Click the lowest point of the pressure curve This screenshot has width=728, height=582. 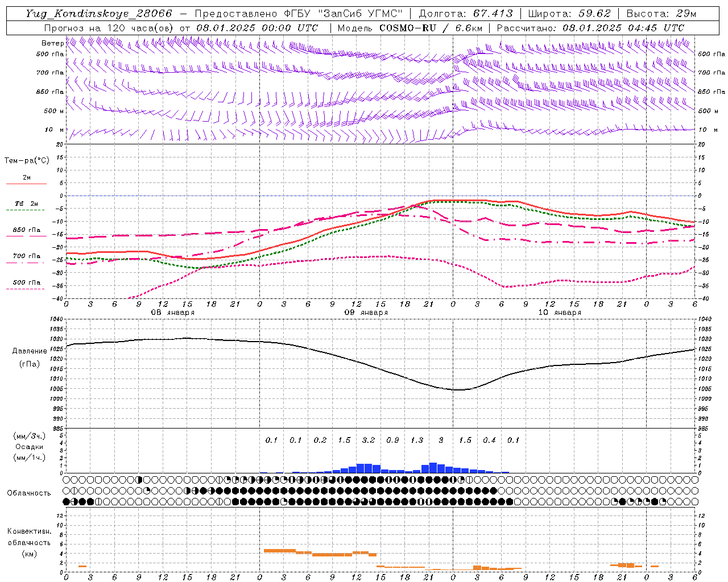(457, 390)
